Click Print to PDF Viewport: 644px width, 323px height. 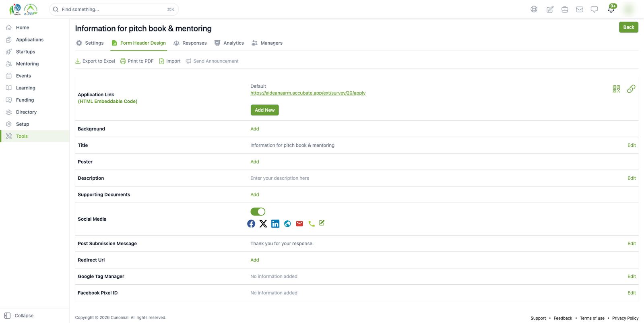click(137, 61)
